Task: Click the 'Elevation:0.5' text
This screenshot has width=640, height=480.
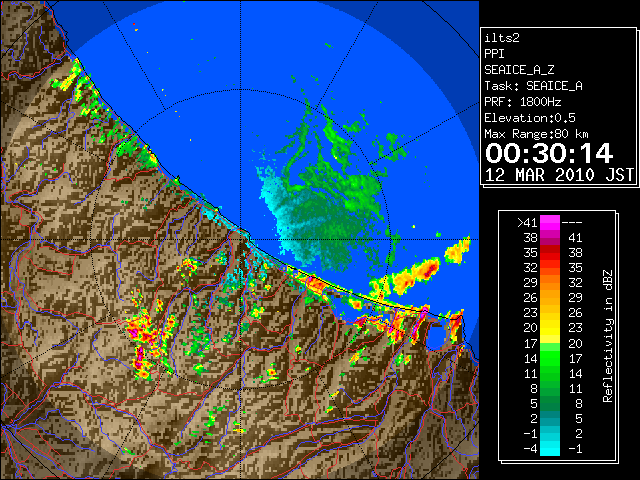Action: coord(530,118)
